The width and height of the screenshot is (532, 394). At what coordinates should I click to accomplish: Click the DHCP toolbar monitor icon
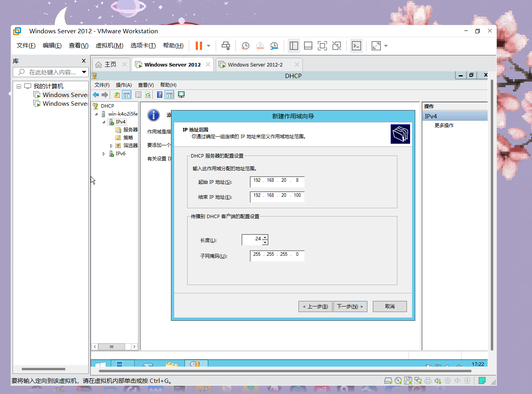(181, 95)
